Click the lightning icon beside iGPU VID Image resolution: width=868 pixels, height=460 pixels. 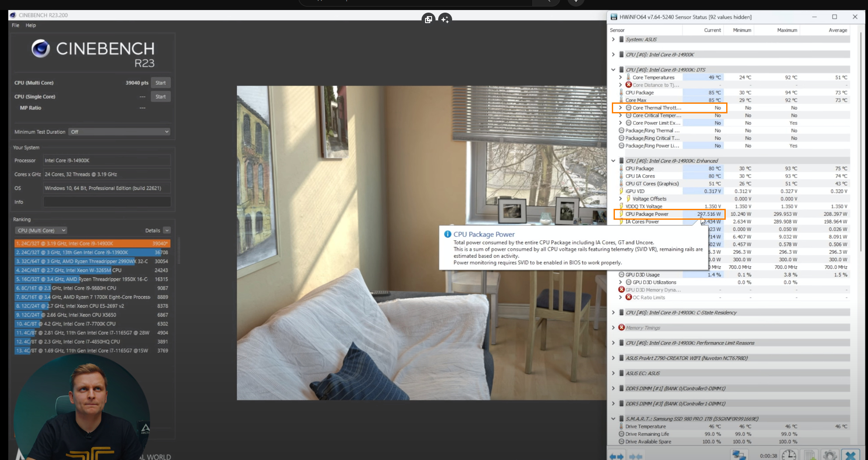621,191
